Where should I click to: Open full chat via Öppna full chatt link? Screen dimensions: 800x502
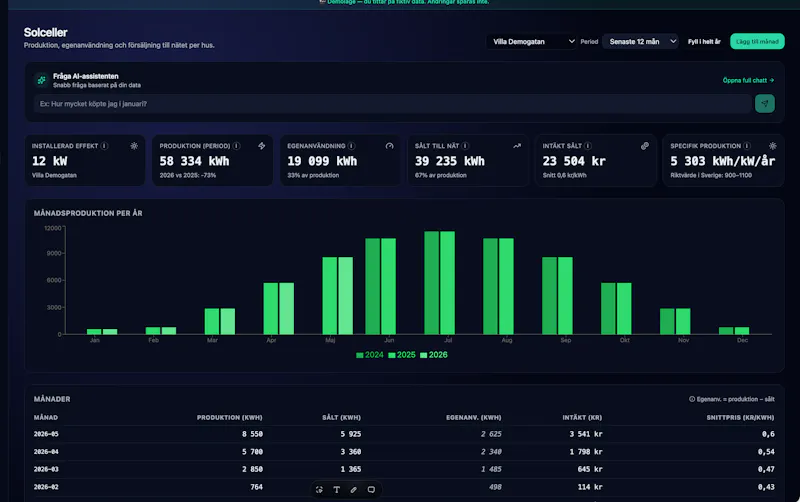[x=748, y=80]
